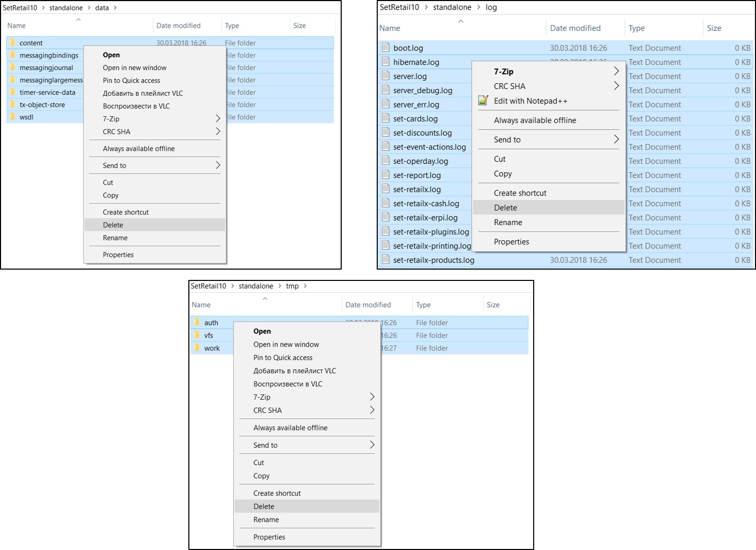Click standalone breadcrumb in data window path

66,8
